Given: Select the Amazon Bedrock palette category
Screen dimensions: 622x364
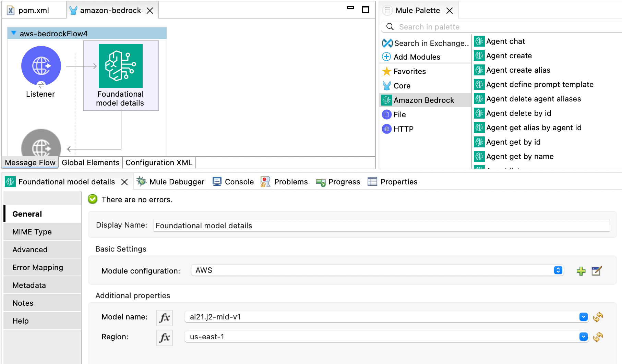Looking at the screenshot, I should tap(425, 100).
